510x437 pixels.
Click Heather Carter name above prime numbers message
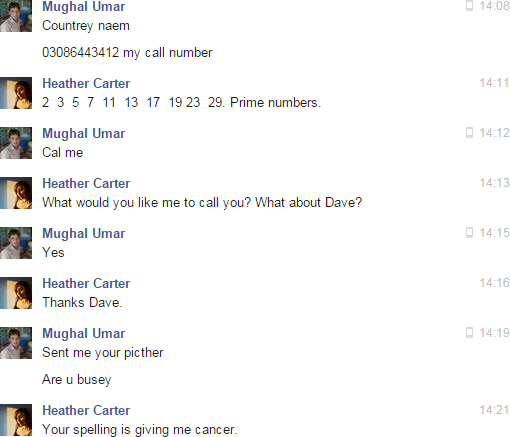tap(86, 83)
